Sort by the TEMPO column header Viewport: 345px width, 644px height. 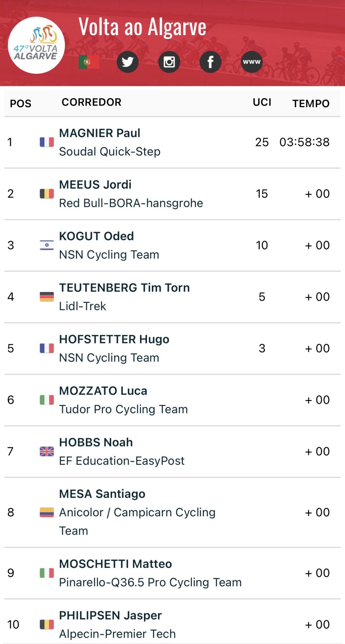(311, 103)
